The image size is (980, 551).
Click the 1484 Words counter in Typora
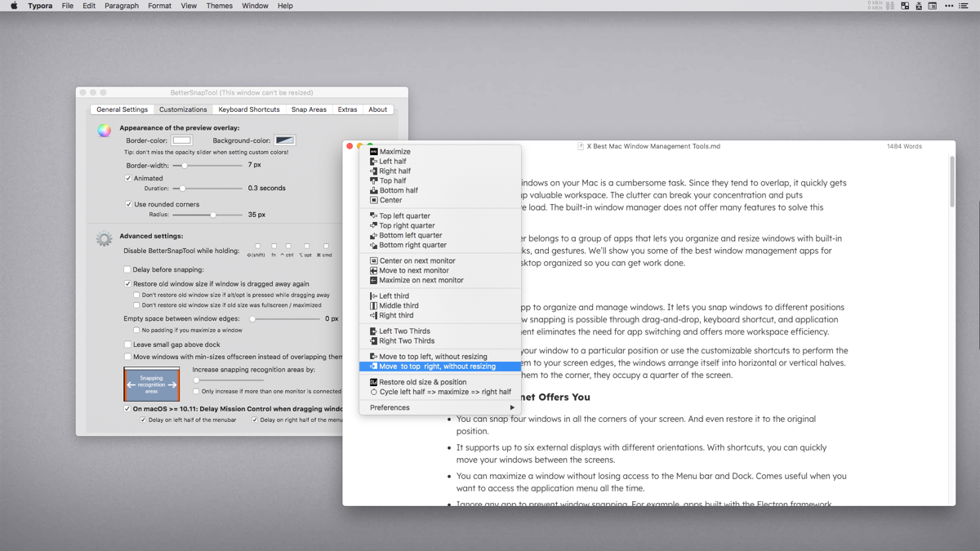[x=904, y=146]
